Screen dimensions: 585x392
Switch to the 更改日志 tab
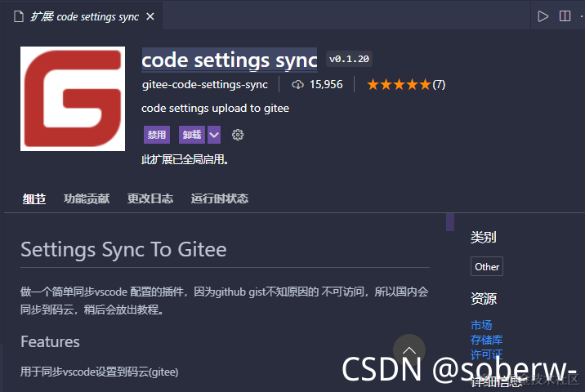point(150,198)
